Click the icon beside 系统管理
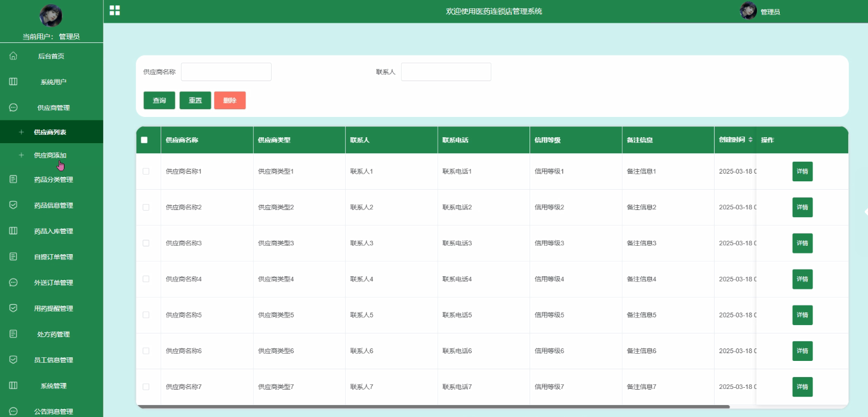 coord(13,385)
